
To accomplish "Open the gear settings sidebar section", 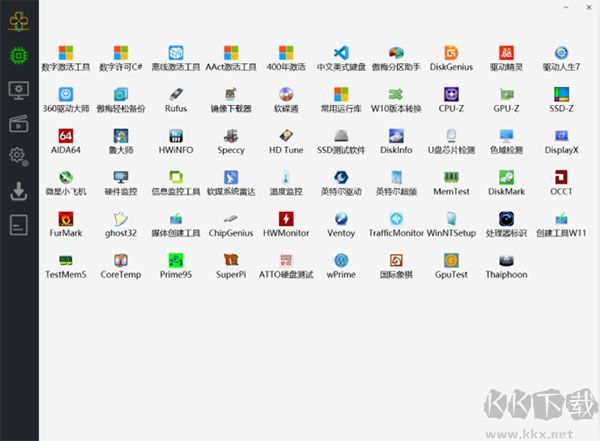I will (19, 156).
